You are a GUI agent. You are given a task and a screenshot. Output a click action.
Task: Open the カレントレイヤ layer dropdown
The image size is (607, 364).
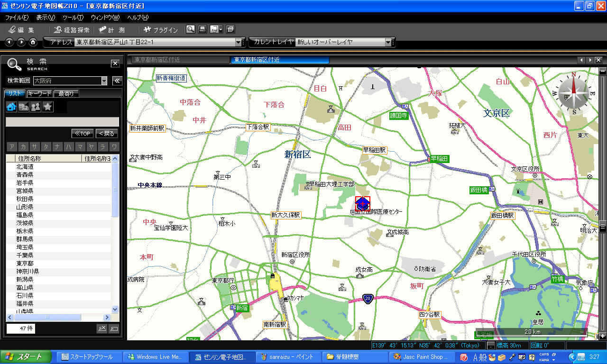coord(388,42)
